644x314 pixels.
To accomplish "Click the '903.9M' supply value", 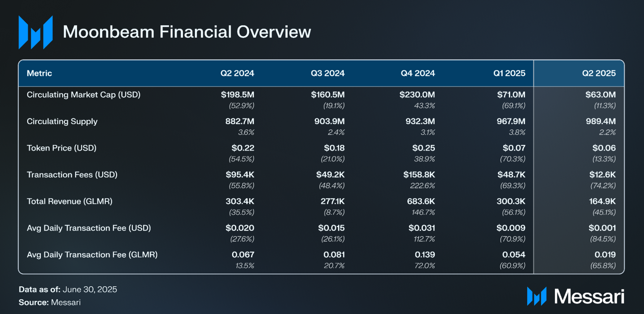I will pyautogui.click(x=330, y=121).
